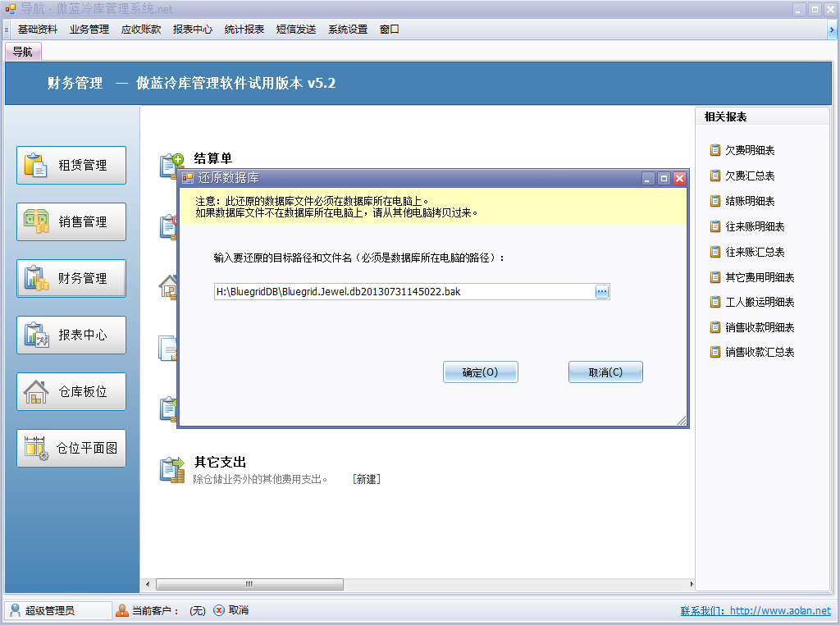Open the 欠费明细表 report
Viewport: 840px width, 625px height.
pyautogui.click(x=749, y=151)
